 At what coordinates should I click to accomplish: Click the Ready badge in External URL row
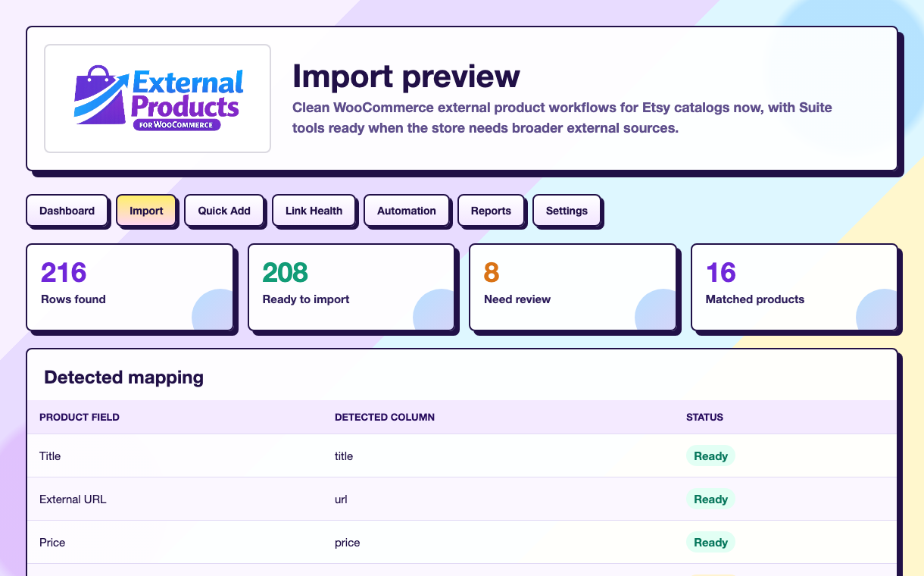coord(710,499)
